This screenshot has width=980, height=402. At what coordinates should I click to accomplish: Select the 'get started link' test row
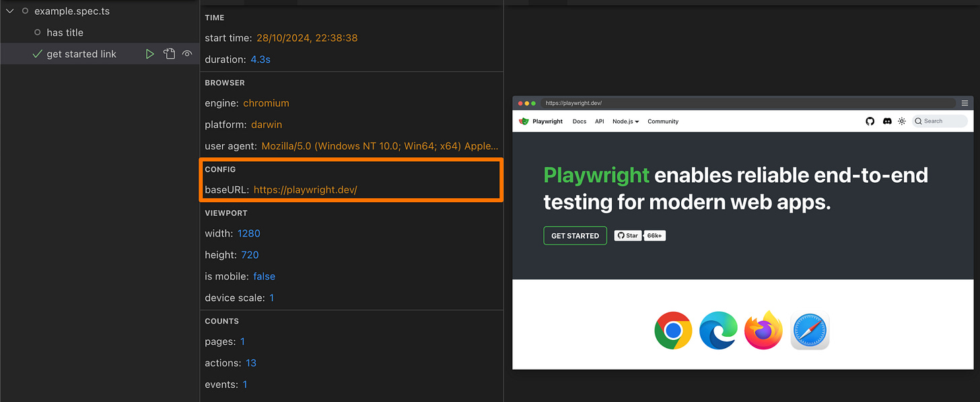100,54
